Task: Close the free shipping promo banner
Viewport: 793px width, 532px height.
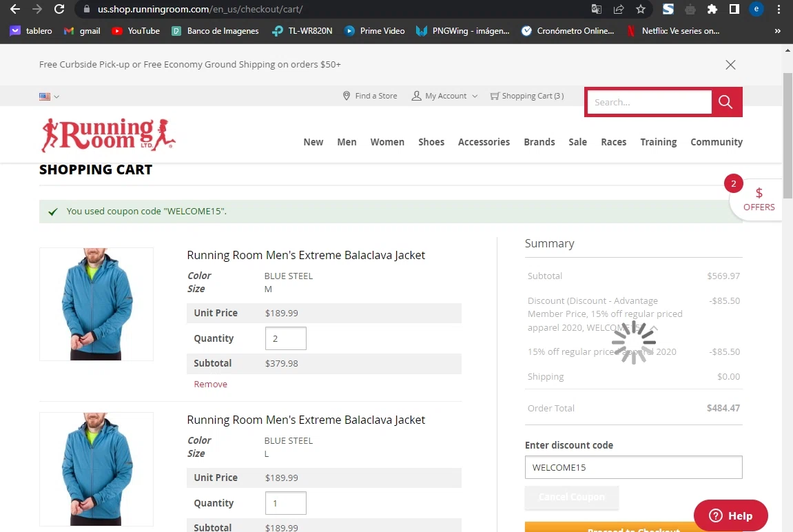Action: coord(730,65)
